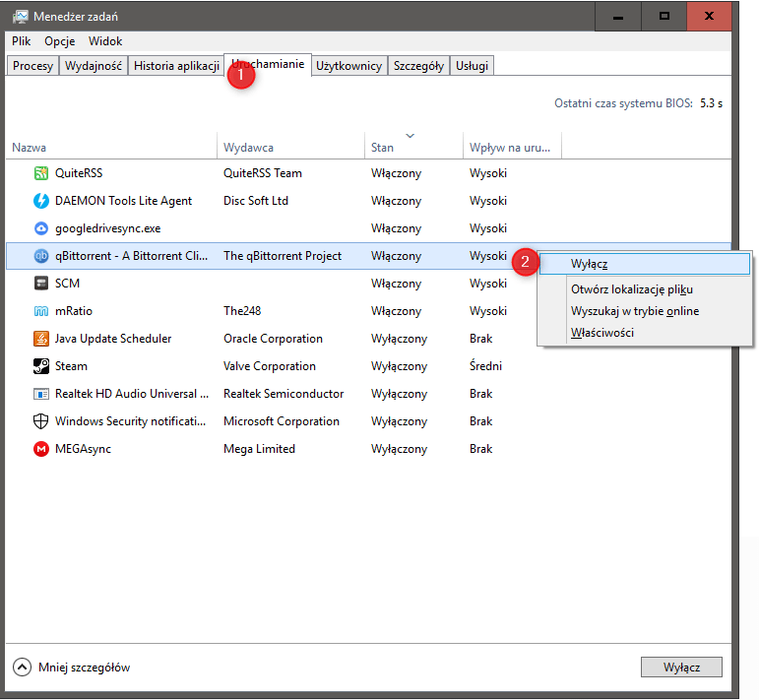
Task: Select the DAEMON Tools Lite Agent name
Action: point(123,201)
